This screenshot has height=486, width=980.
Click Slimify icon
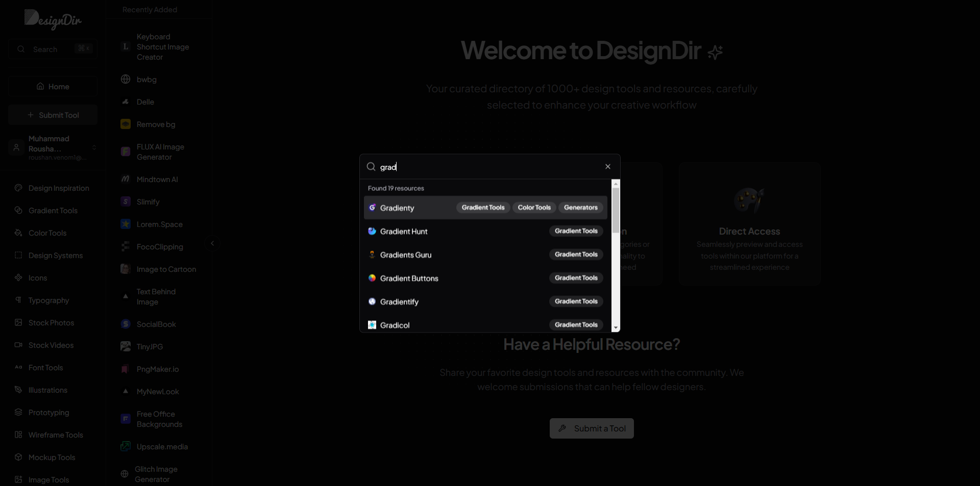tap(126, 201)
